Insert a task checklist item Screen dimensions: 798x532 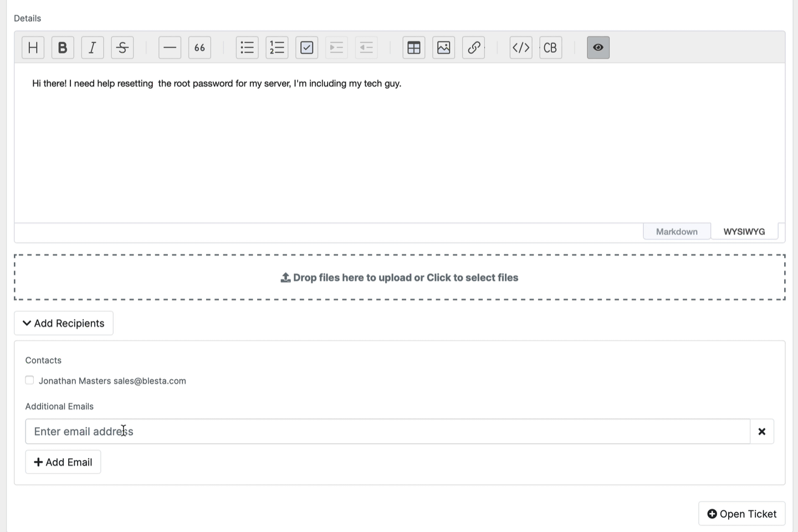(306, 48)
